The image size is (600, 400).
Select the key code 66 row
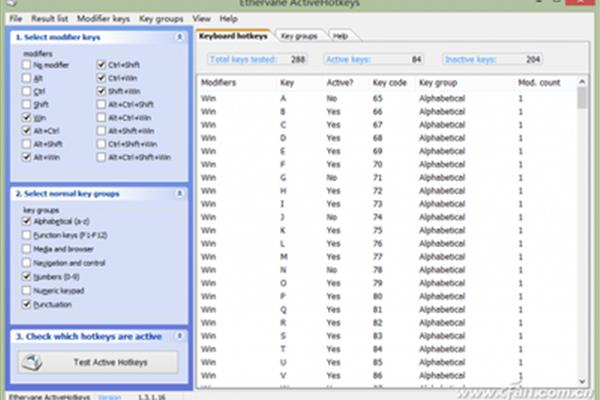click(x=386, y=111)
